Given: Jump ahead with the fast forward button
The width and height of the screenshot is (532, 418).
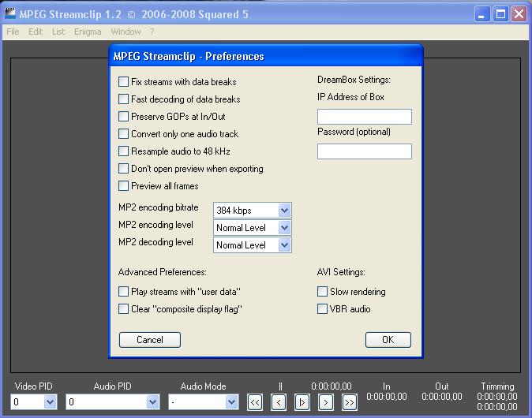Looking at the screenshot, I should (350, 402).
